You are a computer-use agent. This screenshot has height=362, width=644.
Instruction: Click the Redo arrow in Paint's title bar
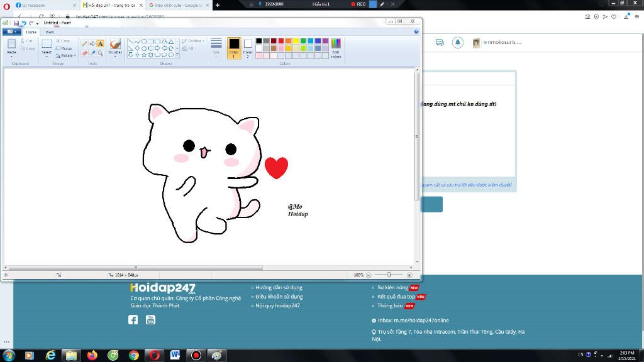(31, 23)
